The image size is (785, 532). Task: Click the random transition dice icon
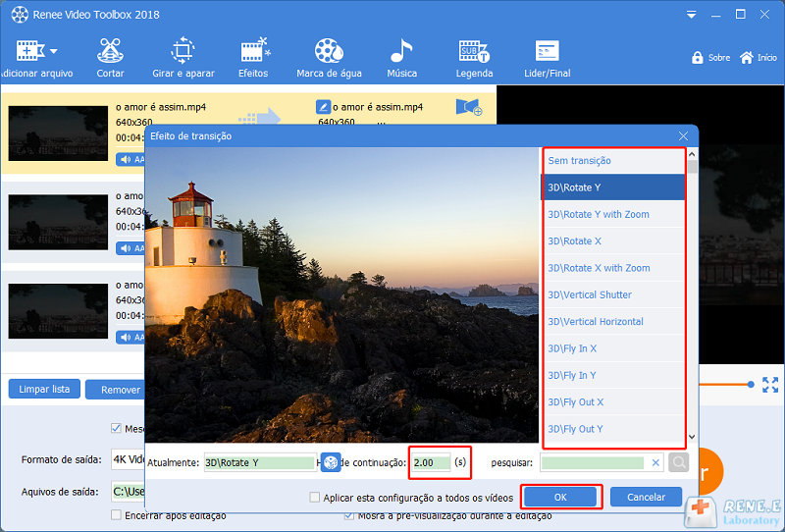coord(331,462)
